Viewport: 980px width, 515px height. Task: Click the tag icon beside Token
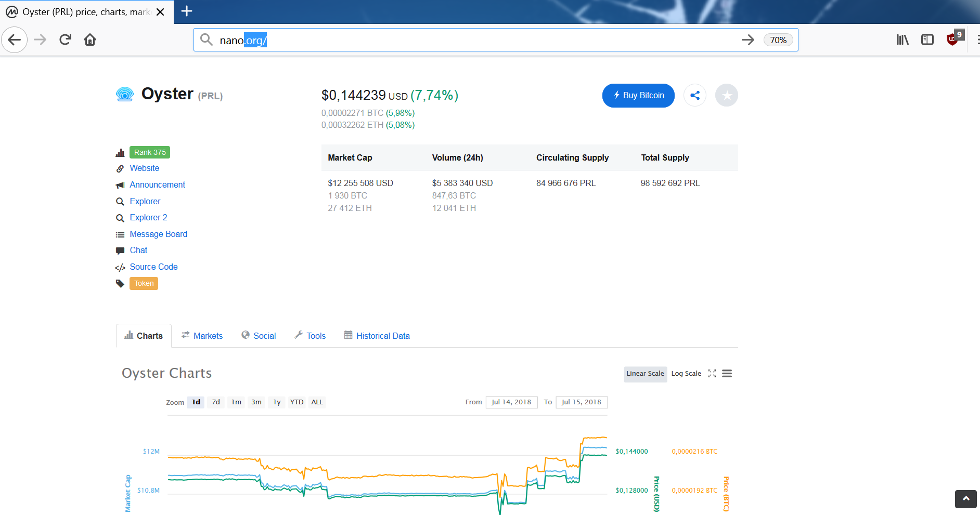point(120,284)
